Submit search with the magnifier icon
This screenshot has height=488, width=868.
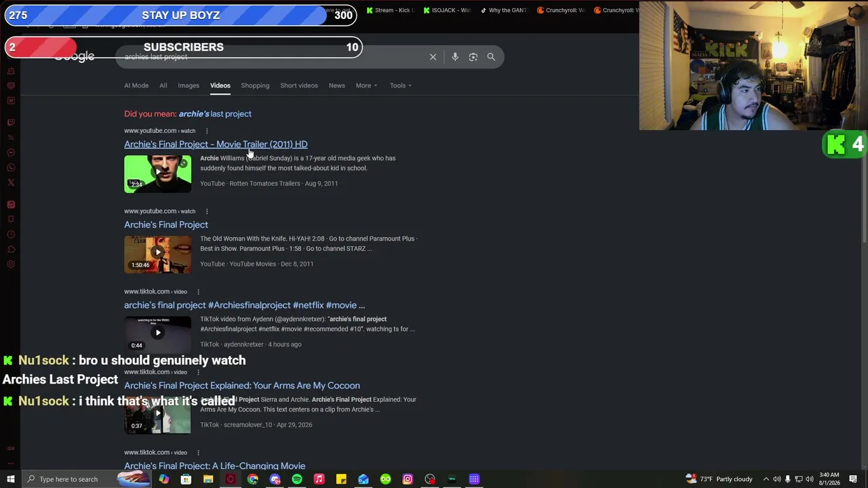tap(491, 57)
